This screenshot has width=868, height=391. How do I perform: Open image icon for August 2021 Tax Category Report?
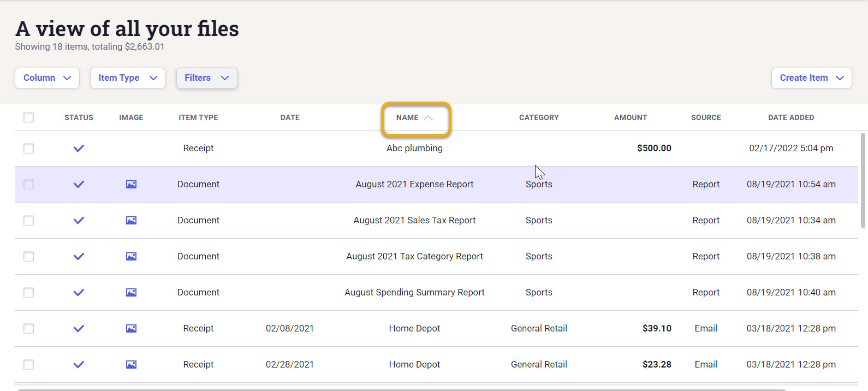131,256
